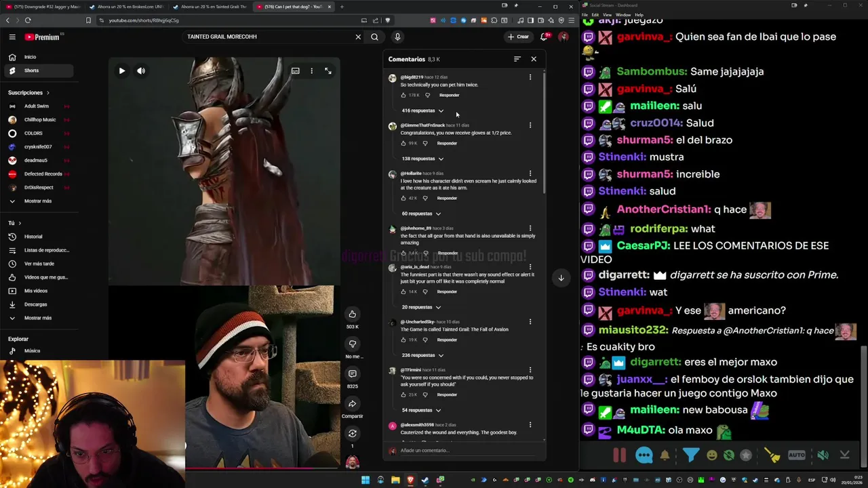The height and width of the screenshot is (488, 868).
Task: Like the @GimmeThatFnSnack comment
Action: click(403, 143)
